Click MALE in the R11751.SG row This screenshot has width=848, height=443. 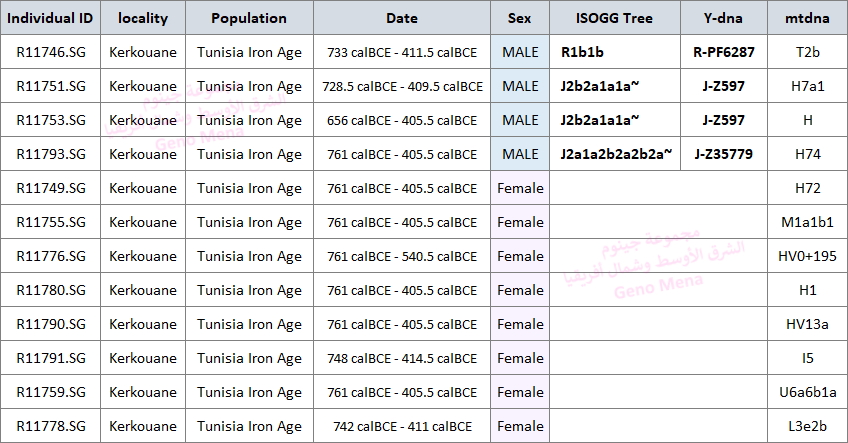pos(520,86)
